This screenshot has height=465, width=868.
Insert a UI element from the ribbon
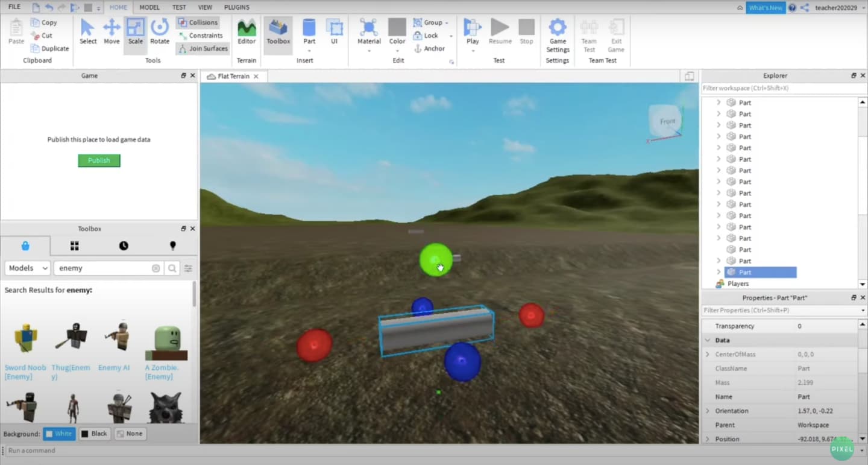[334, 31]
